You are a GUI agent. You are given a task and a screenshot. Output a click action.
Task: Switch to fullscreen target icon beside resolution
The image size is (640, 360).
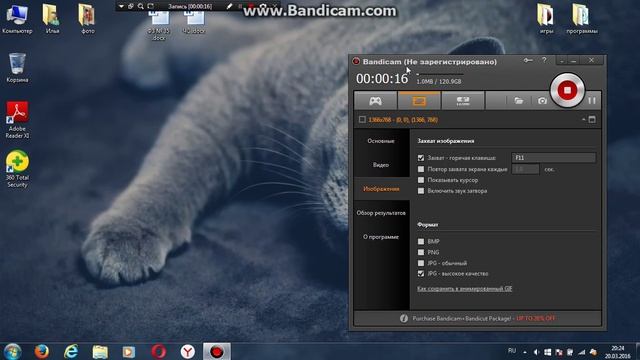point(592,120)
